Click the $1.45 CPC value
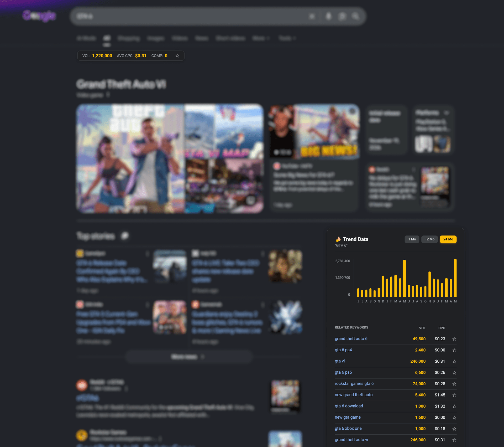504x447 pixels. pos(440,395)
